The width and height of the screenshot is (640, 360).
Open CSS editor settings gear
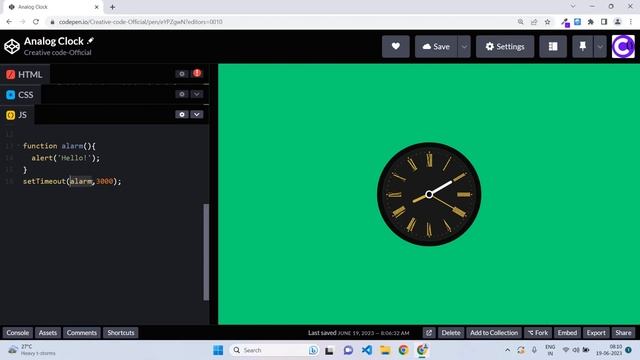(x=182, y=94)
